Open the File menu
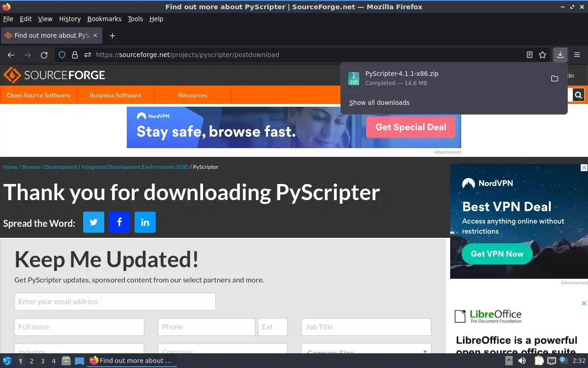 pyautogui.click(x=8, y=19)
